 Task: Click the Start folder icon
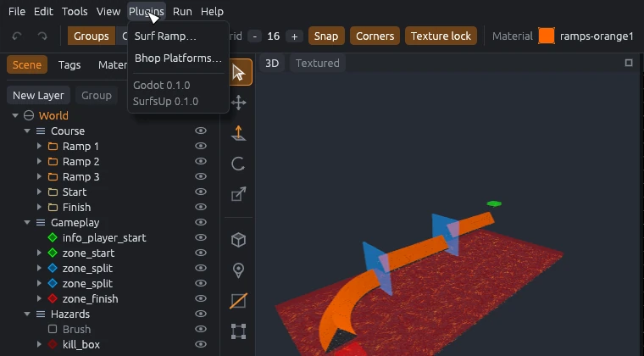53,192
